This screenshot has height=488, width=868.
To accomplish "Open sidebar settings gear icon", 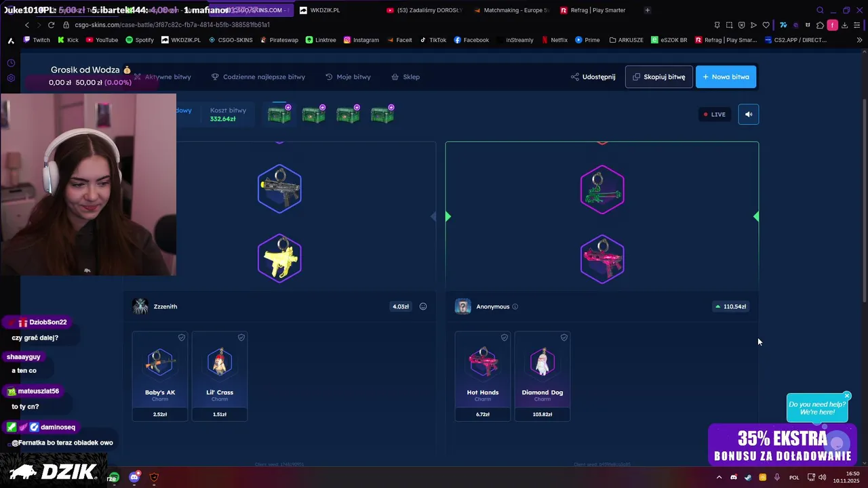I will (11, 78).
